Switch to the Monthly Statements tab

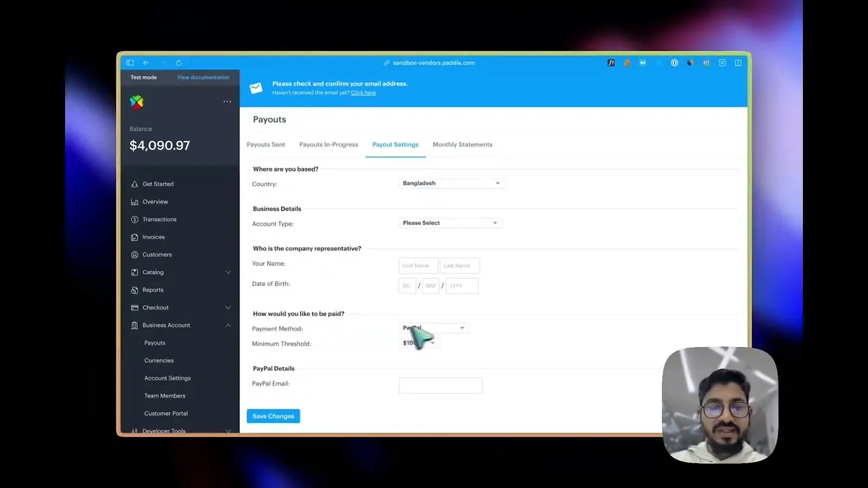coord(462,144)
